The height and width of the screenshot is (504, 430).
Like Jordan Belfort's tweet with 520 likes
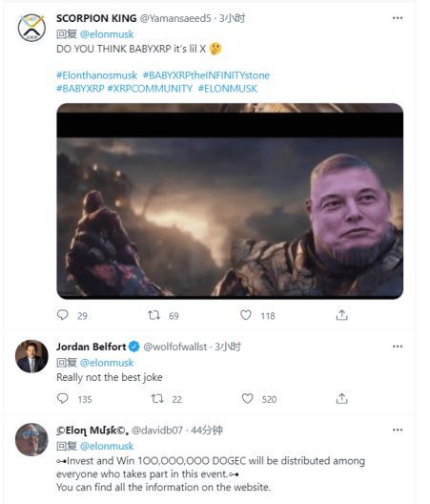[x=247, y=399]
